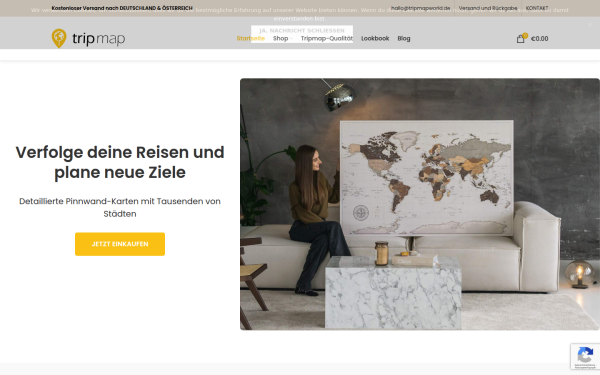Open Versand und Rückgabe link
This screenshot has height=375, width=600.
tap(488, 8)
